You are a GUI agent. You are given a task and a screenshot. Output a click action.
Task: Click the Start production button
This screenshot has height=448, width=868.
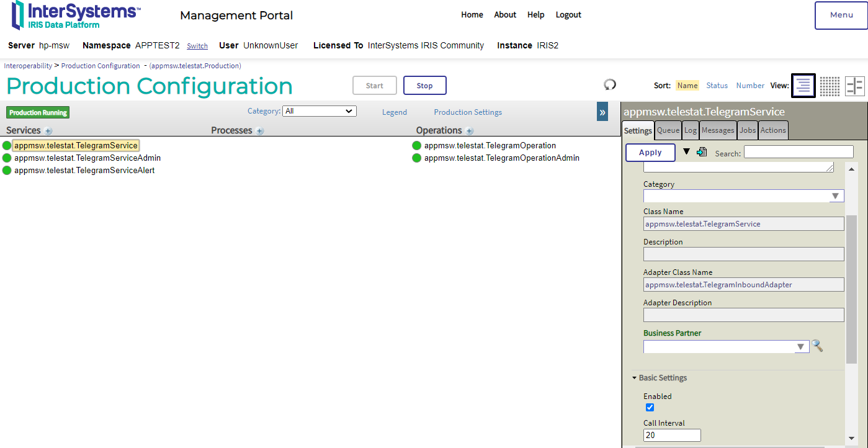(x=375, y=86)
